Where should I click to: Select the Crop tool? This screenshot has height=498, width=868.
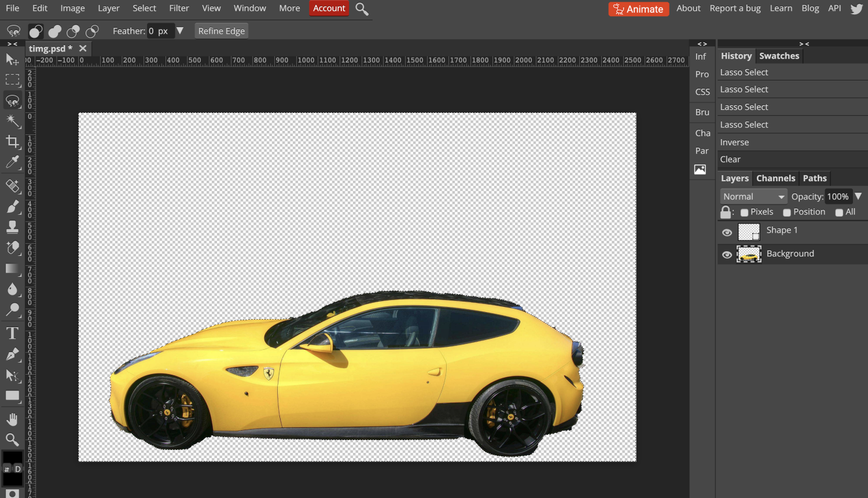click(12, 142)
